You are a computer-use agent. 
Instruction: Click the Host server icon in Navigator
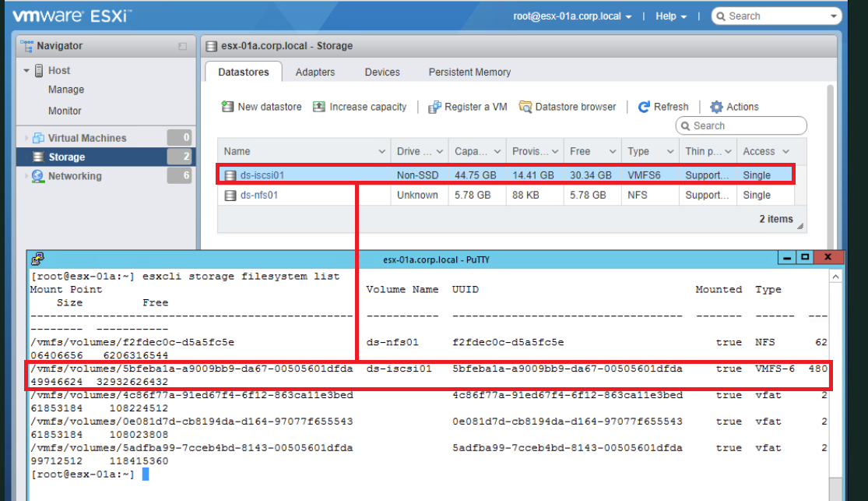tap(39, 70)
